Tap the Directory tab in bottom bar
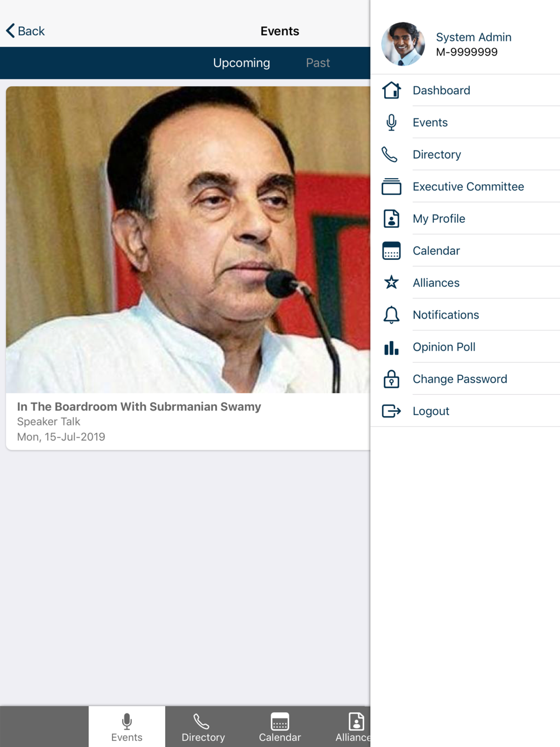 pos(203,727)
